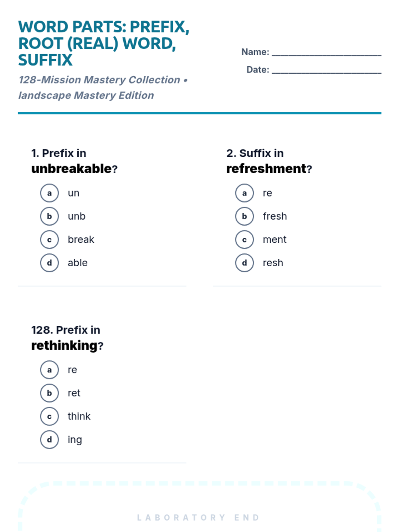The width and height of the screenshot is (399, 532).
Task: Select option a for unbreakable question
Action: click(50, 193)
